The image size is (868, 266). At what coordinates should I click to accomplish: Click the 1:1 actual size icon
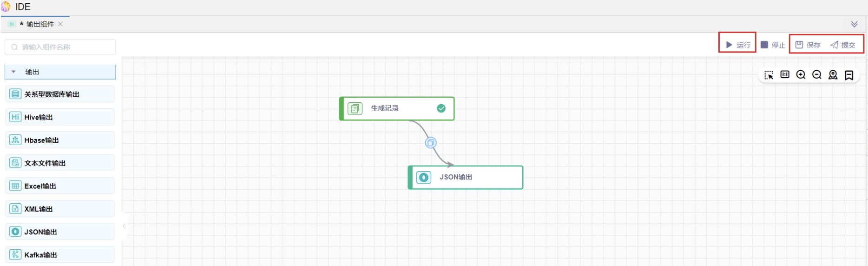pyautogui.click(x=785, y=75)
